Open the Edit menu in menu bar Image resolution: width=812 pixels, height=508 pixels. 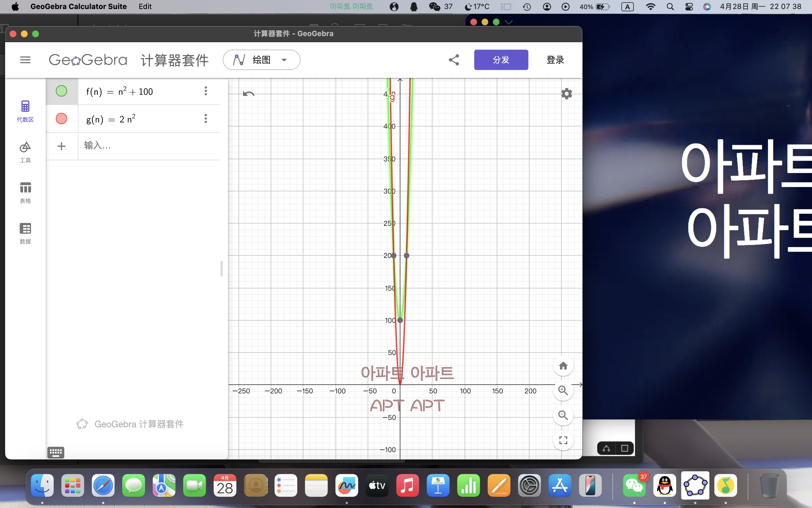[x=145, y=6]
